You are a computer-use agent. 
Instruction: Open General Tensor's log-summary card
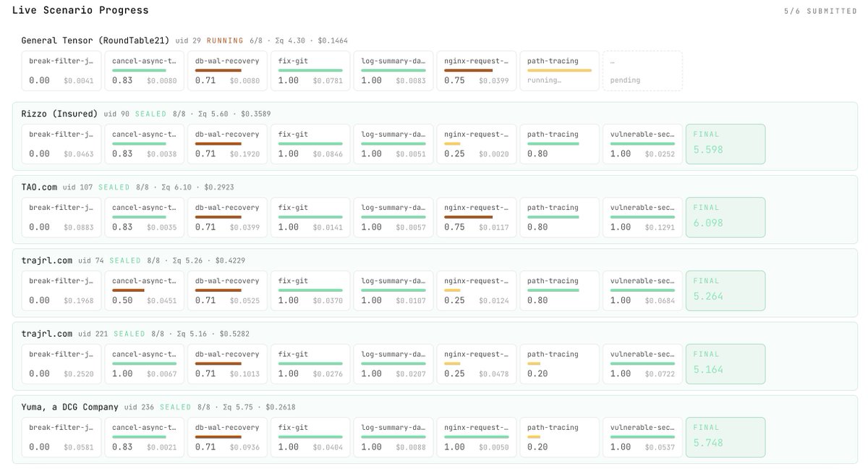pos(393,71)
